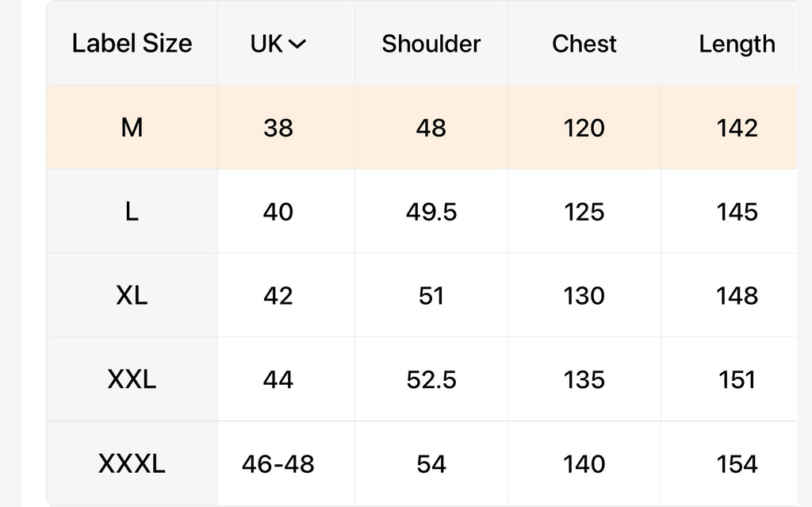Open the UK size region dropdown
Screen dimensions: 812x507
[x=278, y=44]
